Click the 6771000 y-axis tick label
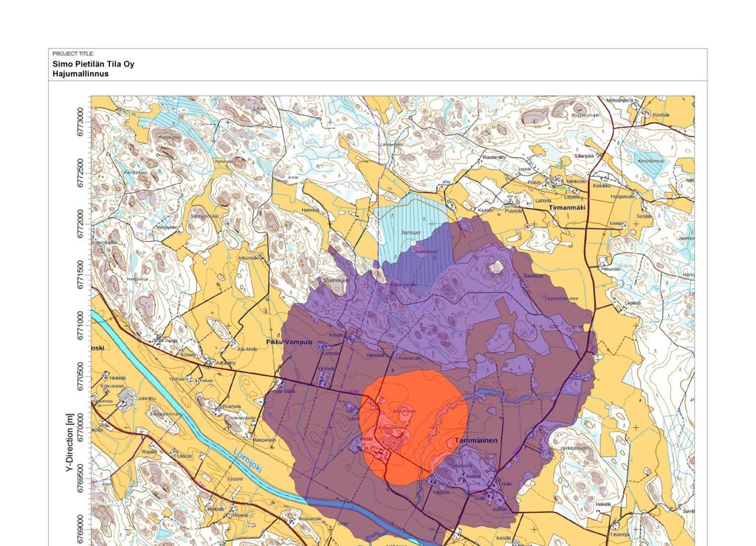The width and height of the screenshot is (756, 546). pos(80,325)
